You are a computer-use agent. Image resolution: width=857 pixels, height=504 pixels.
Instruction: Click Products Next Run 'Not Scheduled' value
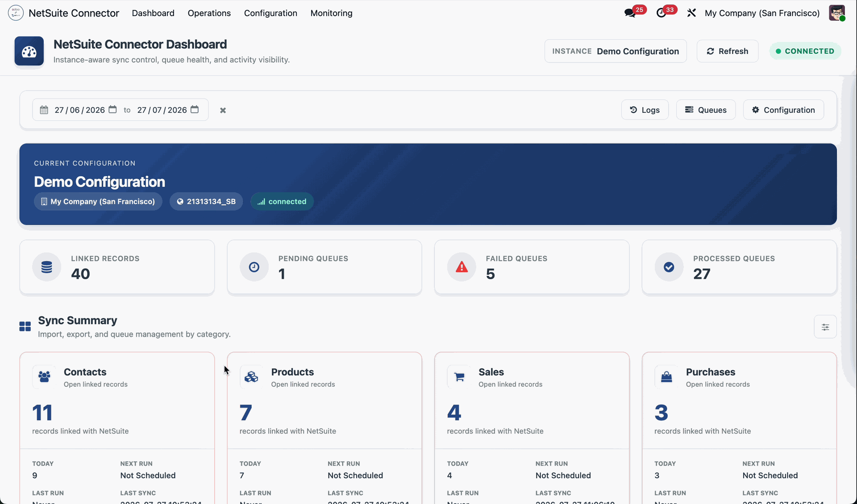(x=355, y=475)
